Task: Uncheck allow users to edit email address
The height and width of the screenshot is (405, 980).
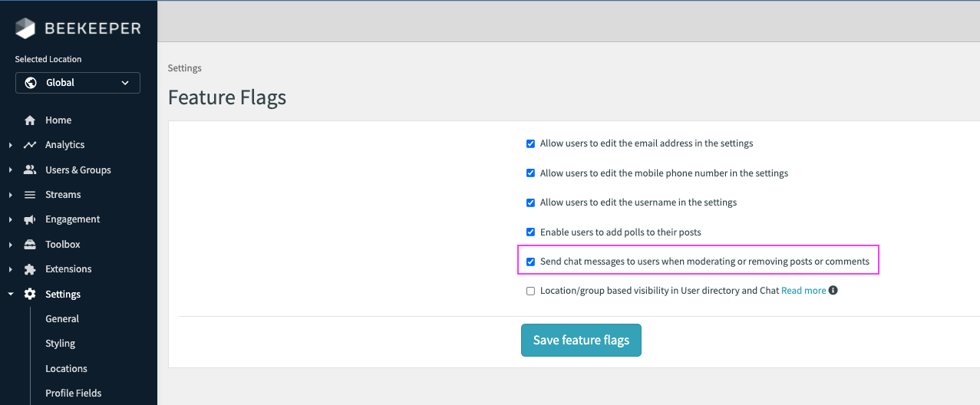Action: [x=530, y=143]
